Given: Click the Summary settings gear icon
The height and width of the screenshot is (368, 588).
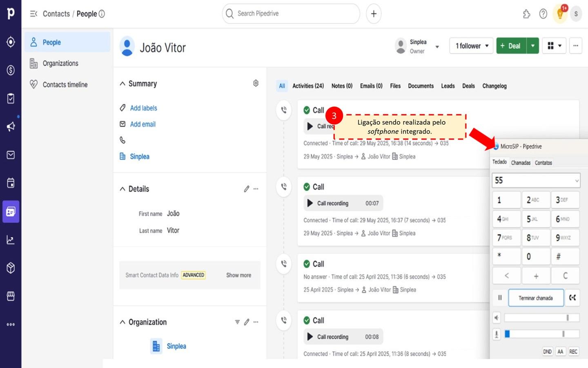Looking at the screenshot, I should [256, 83].
